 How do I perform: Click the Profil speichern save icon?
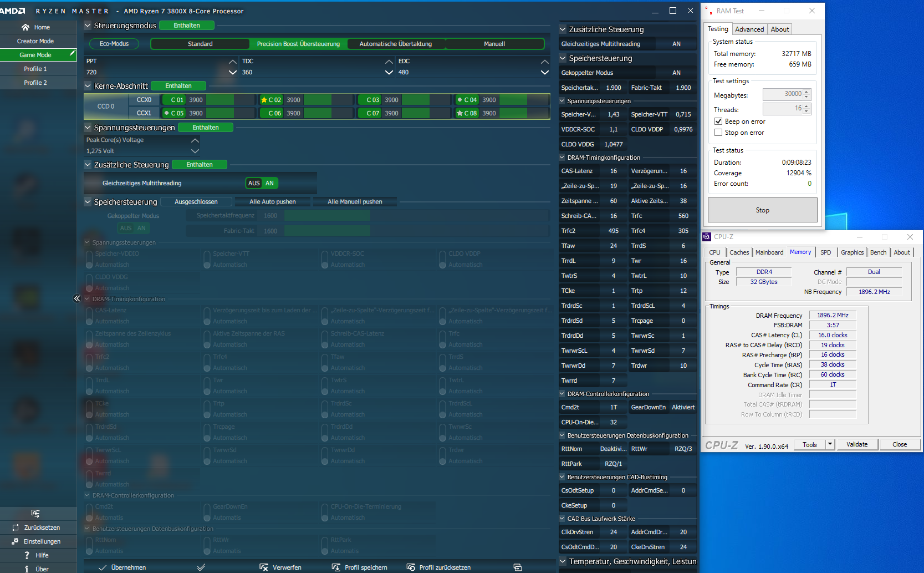point(336,567)
